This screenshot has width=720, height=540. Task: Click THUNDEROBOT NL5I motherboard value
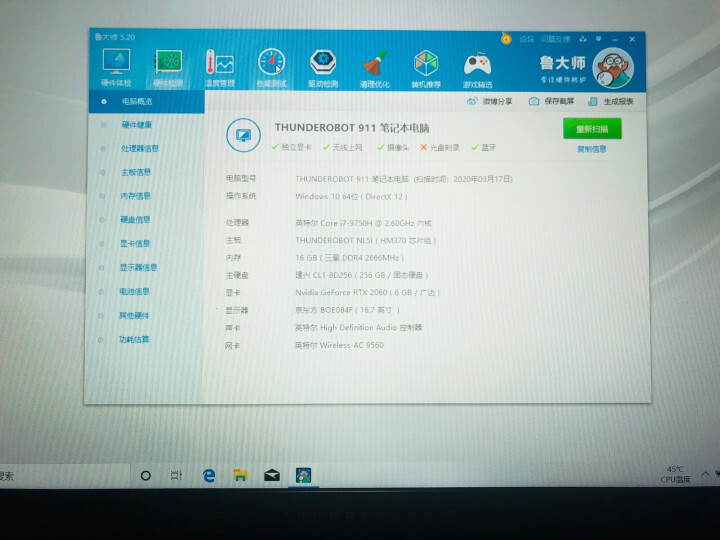point(365,240)
